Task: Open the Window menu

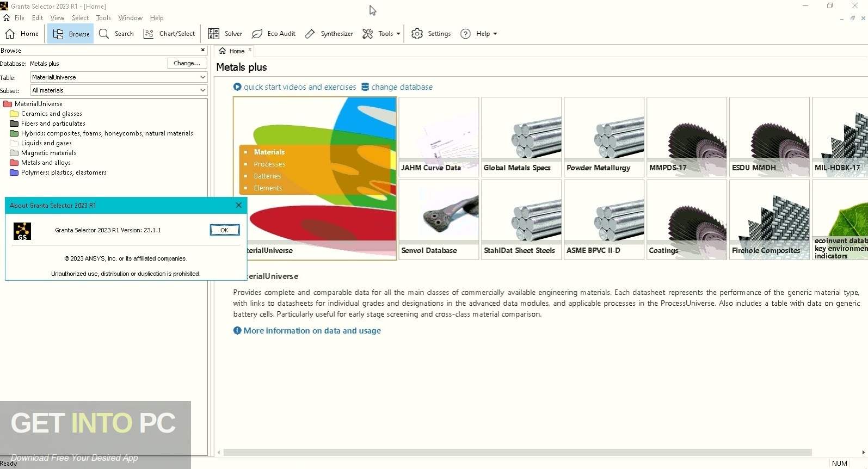Action: pos(131,18)
